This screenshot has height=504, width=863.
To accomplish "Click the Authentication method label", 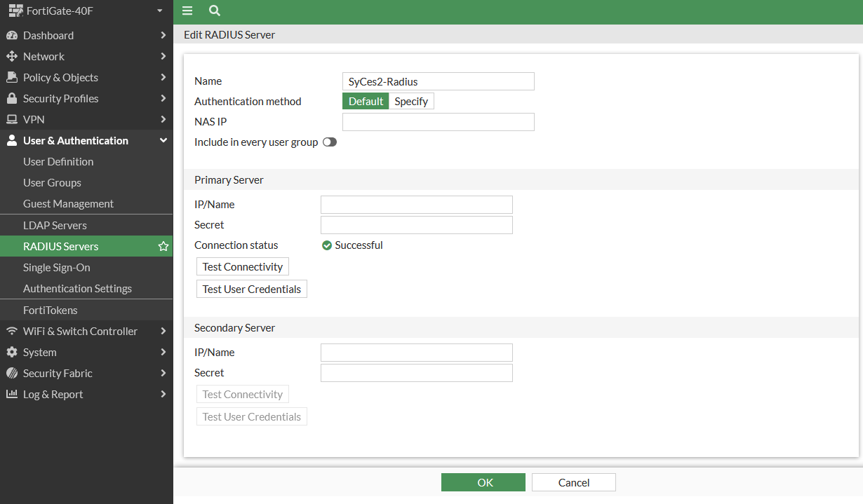I will pyautogui.click(x=248, y=101).
